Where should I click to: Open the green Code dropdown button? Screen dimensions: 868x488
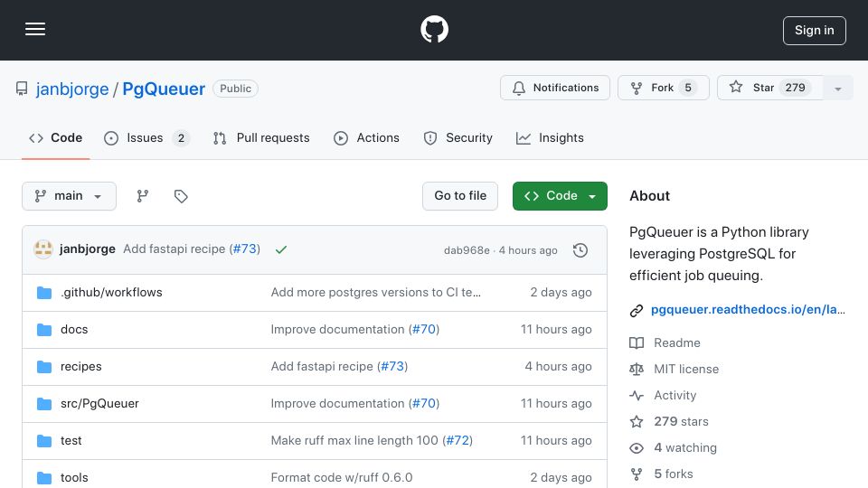point(560,196)
